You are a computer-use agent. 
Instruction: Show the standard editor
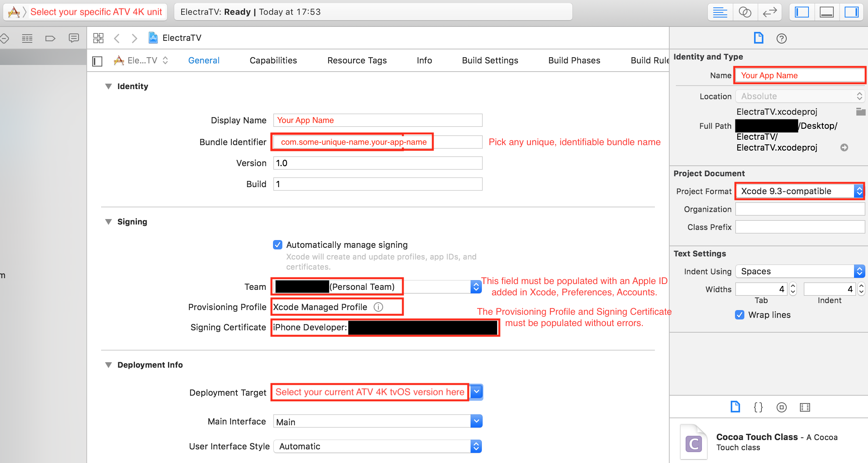point(720,12)
